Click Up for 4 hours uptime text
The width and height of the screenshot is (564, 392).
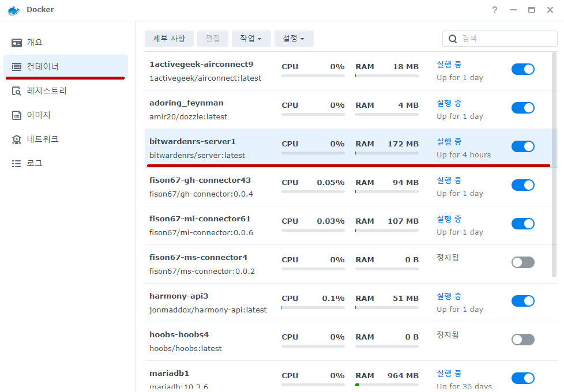point(464,155)
